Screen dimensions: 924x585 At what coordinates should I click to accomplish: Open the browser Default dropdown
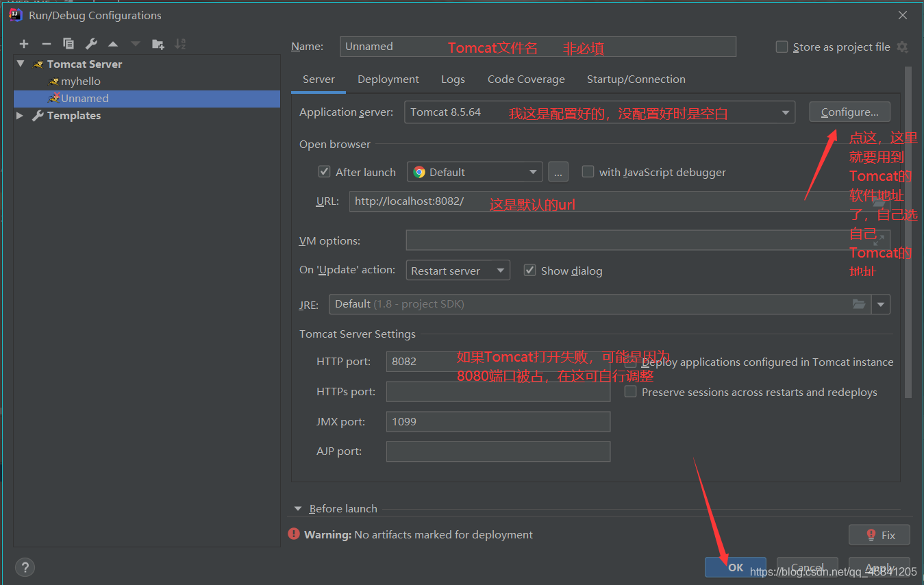pos(475,172)
